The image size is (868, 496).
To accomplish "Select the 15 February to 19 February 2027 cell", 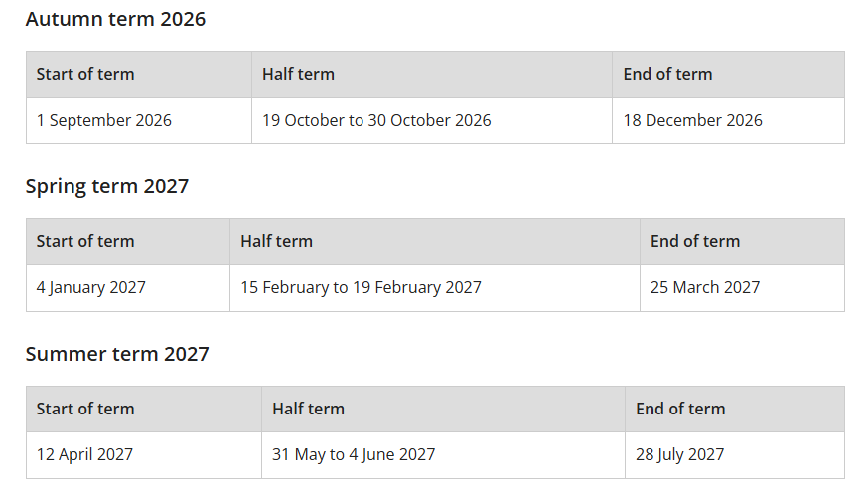I will pyautogui.click(x=361, y=287).
